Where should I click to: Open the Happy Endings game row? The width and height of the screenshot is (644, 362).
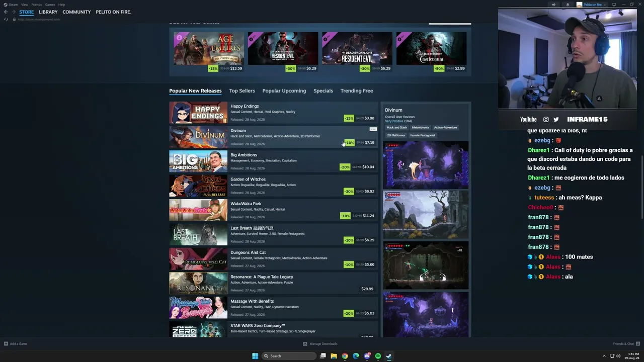tap(273, 113)
